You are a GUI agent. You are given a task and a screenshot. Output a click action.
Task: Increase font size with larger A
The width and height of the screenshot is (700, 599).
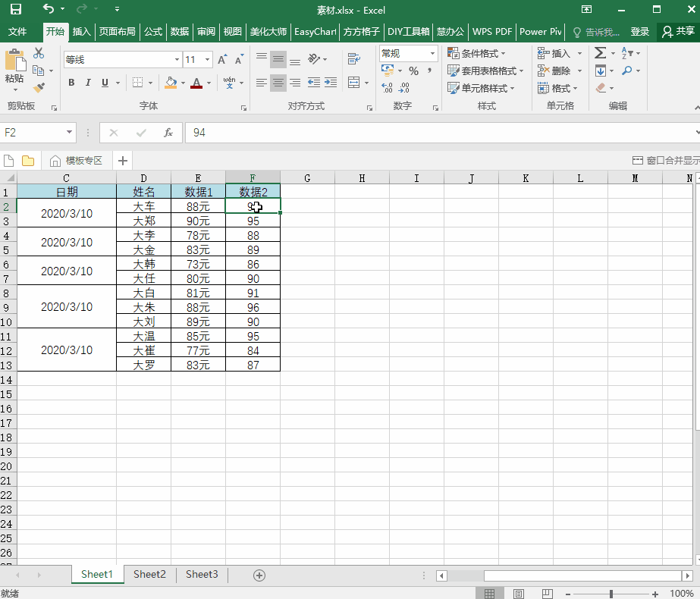222,59
